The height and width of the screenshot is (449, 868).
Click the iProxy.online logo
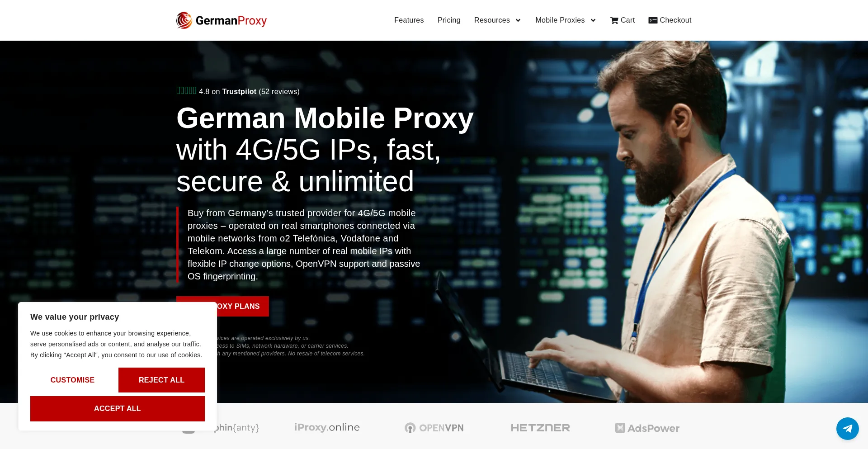point(327,427)
